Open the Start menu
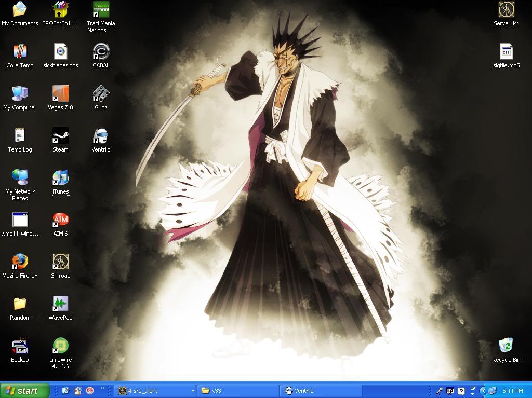Screen dimensions: 532x398 25,391
